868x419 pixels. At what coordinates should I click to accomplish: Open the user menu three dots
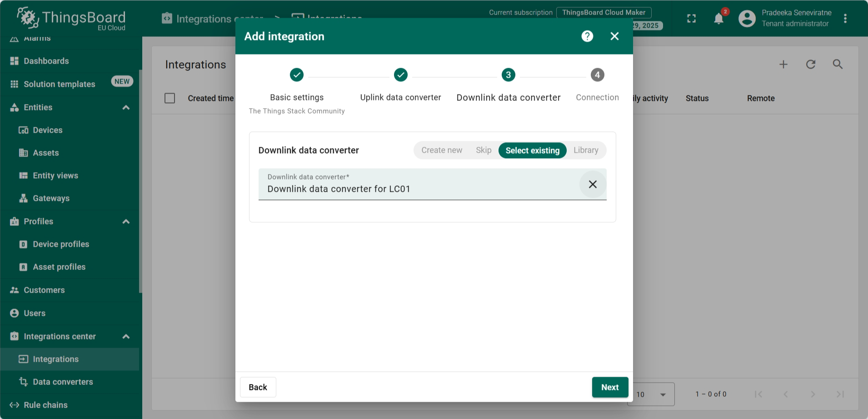click(845, 19)
